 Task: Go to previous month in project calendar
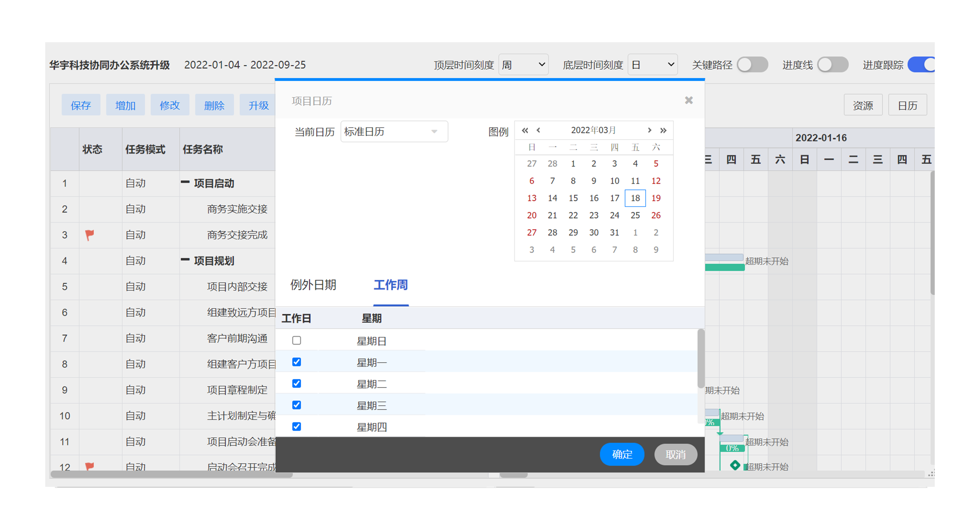[539, 130]
